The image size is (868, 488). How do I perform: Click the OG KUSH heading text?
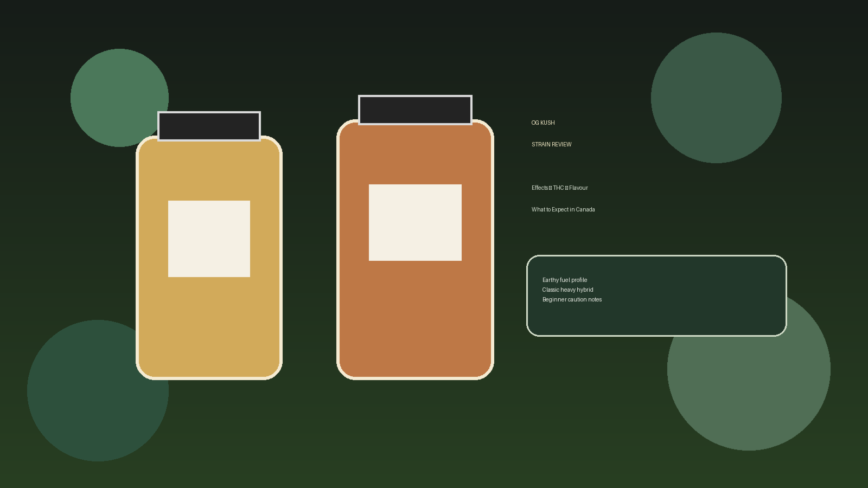pos(543,123)
